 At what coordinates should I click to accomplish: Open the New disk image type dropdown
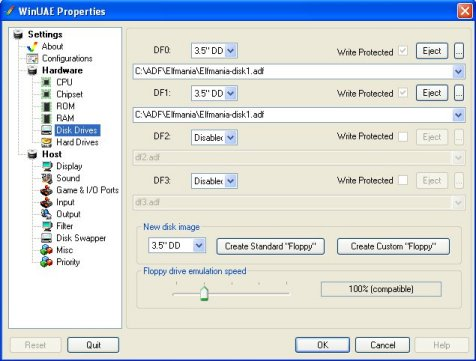click(199, 246)
